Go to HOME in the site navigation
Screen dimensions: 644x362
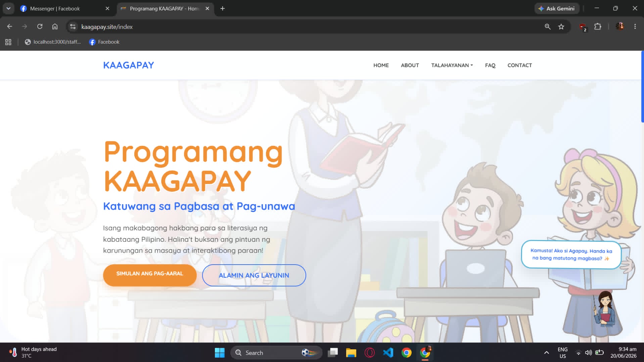click(381, 65)
